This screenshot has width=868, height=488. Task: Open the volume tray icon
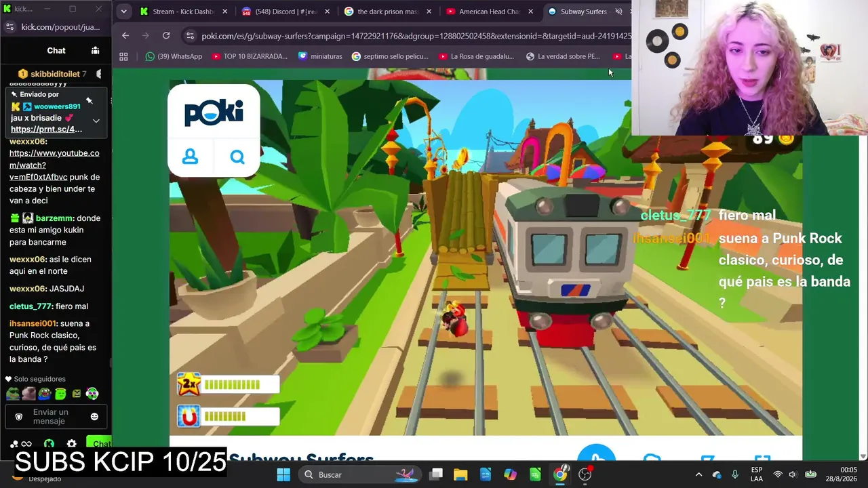(792, 474)
